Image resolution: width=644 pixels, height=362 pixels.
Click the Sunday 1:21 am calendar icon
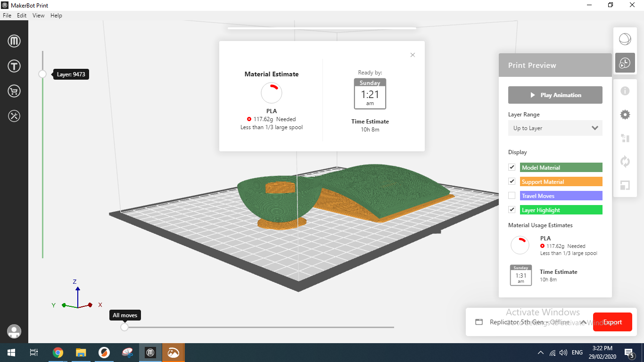pyautogui.click(x=370, y=94)
